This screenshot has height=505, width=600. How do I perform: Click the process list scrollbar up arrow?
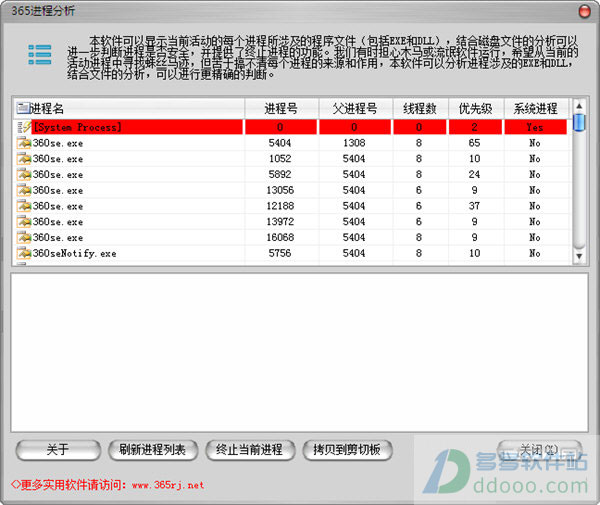[x=579, y=105]
